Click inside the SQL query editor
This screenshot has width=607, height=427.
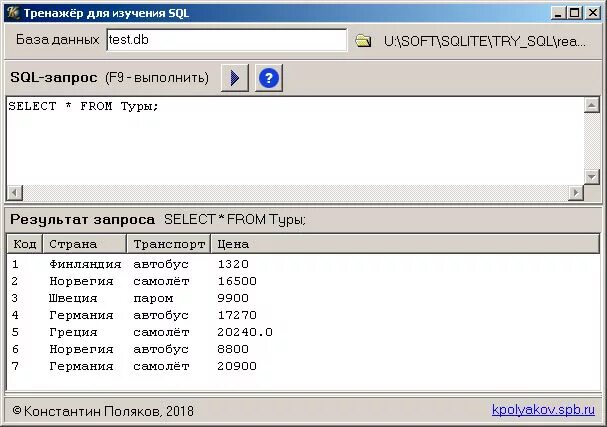[295, 141]
